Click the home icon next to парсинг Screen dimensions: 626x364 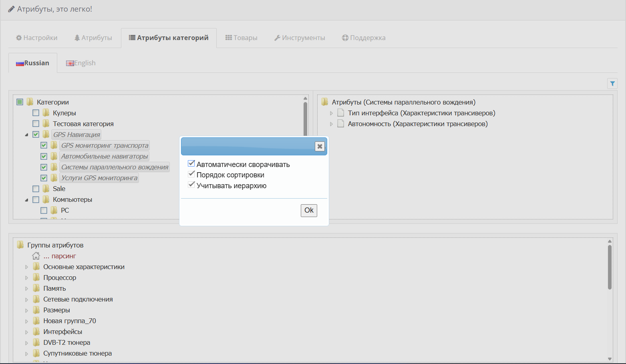(x=36, y=256)
